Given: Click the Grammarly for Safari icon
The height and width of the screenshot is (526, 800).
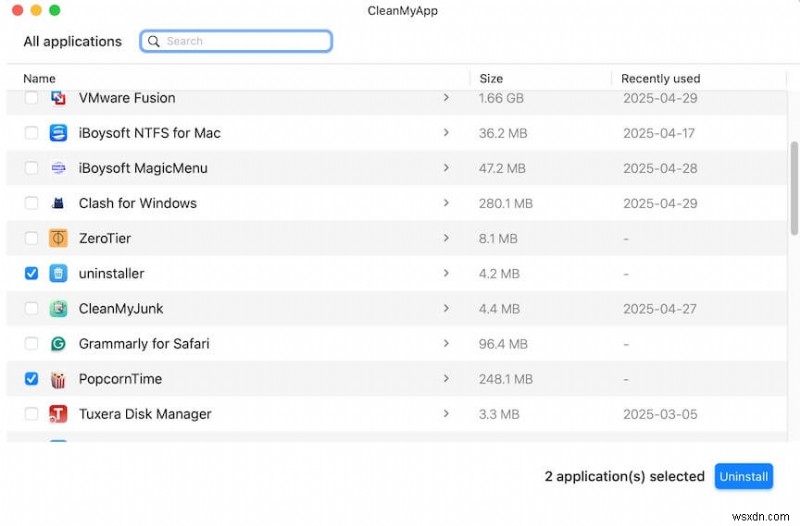Looking at the screenshot, I should (58, 344).
